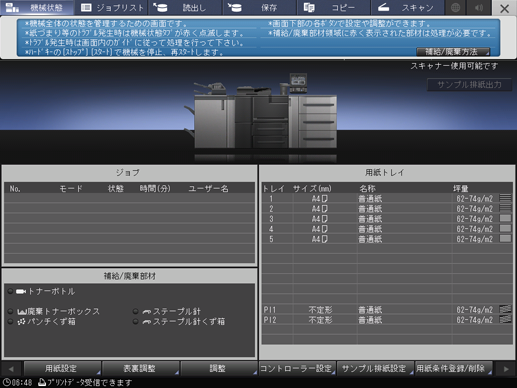
Task: Click the 廃棄トナーボックス status indicator
Action: (10, 311)
